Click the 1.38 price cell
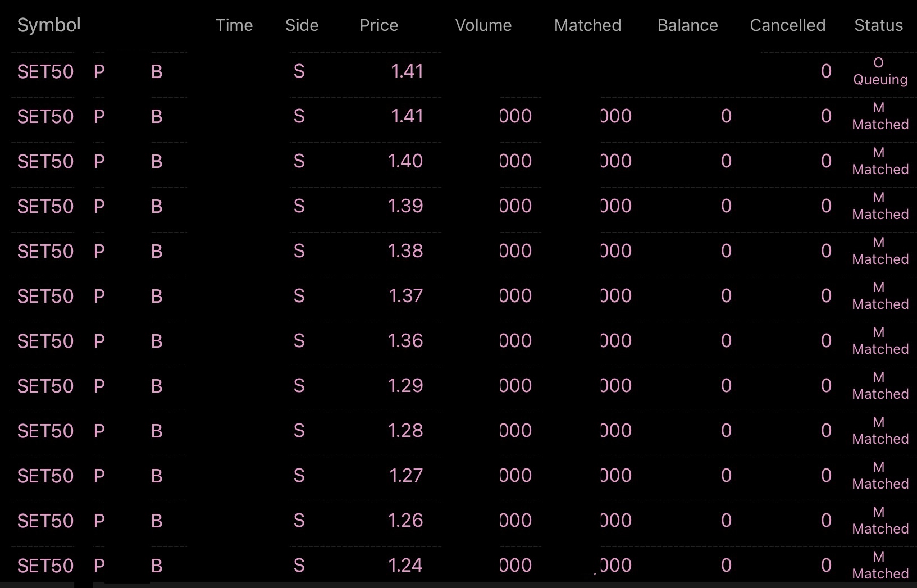 (405, 252)
